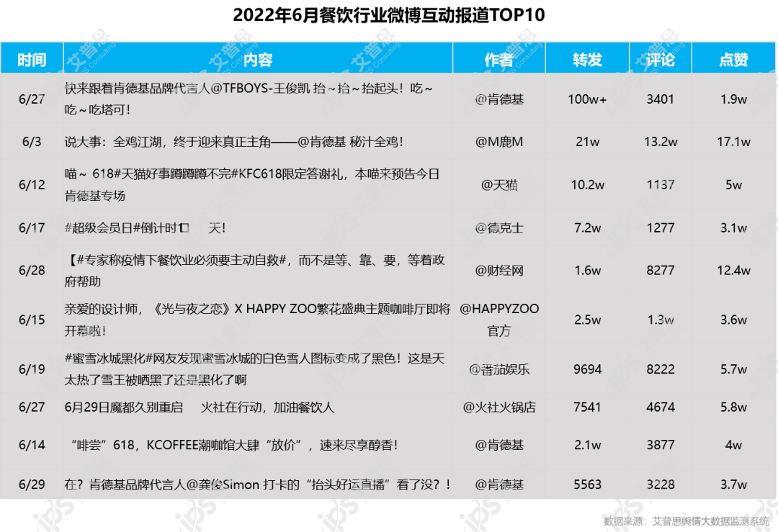Screen dimensions: 778x532
Task: Click author @HAPPYZOO官方
Action: click(499, 320)
